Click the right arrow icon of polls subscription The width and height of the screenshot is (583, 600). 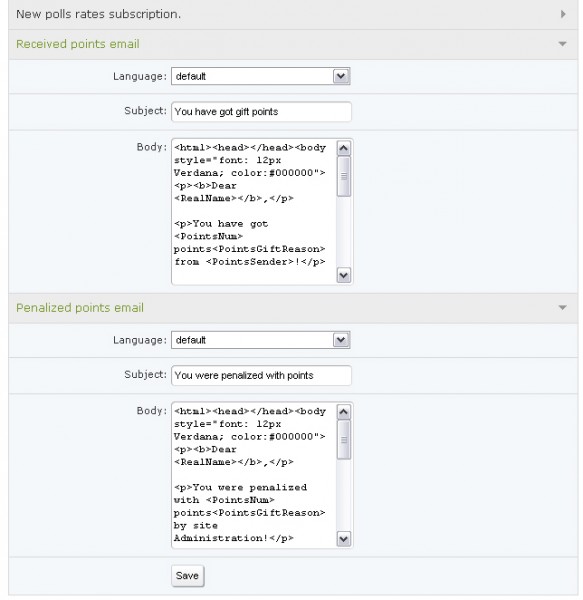coord(563,14)
